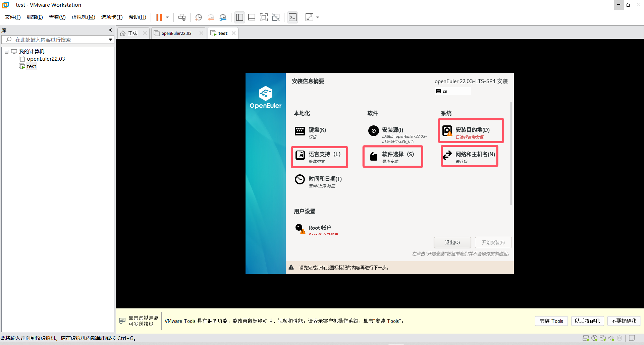
Task: Click 不要提醒我 button
Action: pyautogui.click(x=623, y=321)
